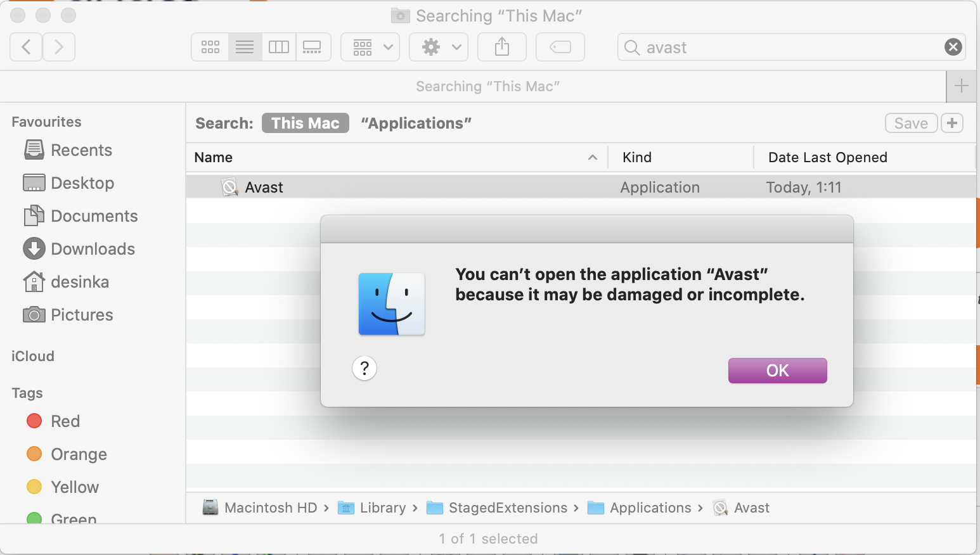980x555 pixels.
Task: Reverse sorting via the Name column chevron
Action: pos(592,157)
